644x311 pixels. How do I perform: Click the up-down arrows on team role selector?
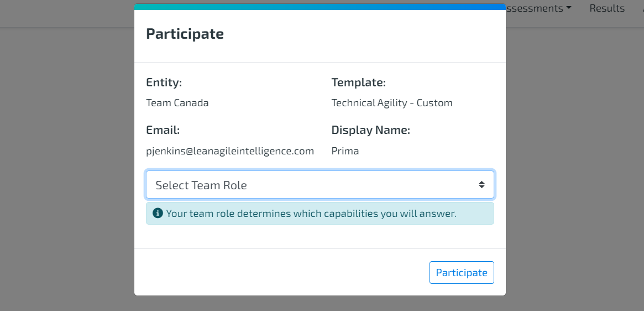pos(481,185)
